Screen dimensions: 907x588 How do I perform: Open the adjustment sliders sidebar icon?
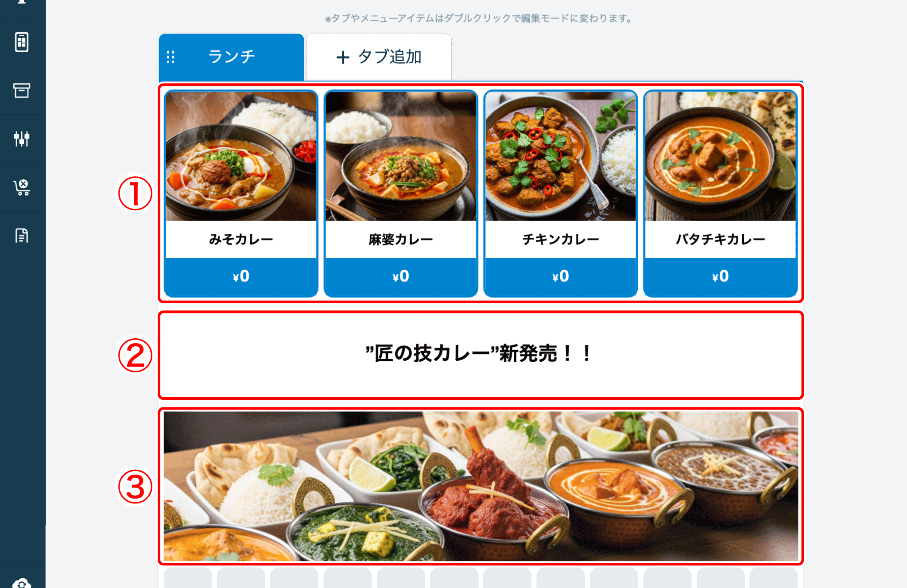click(22, 139)
